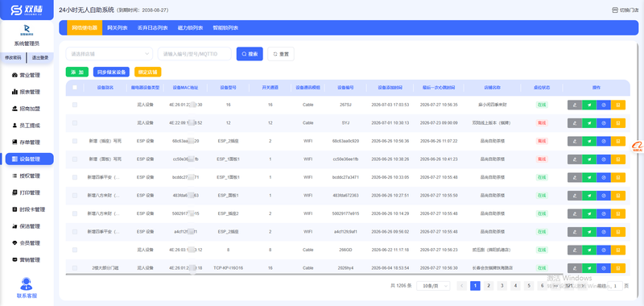Click gray edit icon for device 50029177e915
The width and height of the screenshot is (644, 306).
(575, 213)
